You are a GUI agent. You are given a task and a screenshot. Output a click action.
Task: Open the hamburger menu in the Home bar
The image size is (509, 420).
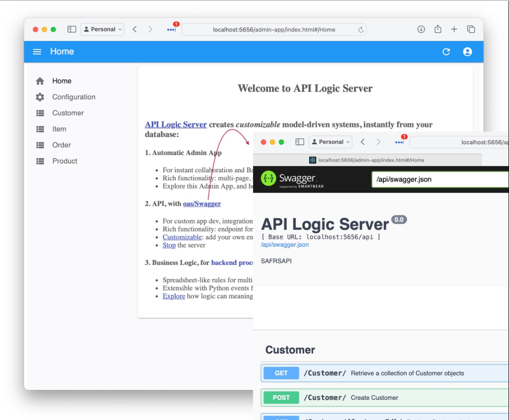(37, 52)
